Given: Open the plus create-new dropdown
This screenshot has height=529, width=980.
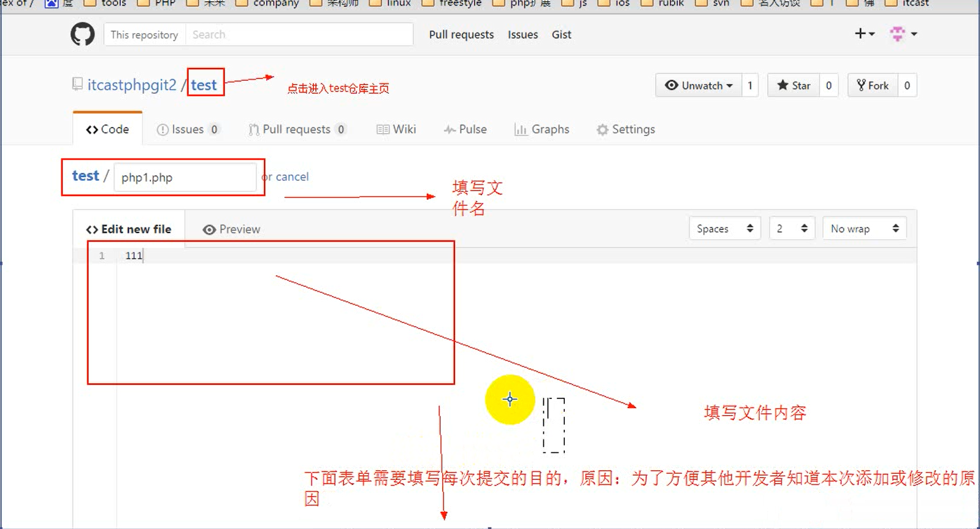Looking at the screenshot, I should tap(865, 34).
